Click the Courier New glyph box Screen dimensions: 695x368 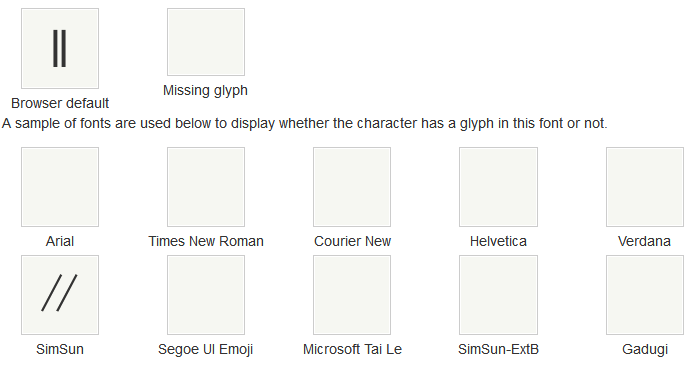tap(352, 187)
